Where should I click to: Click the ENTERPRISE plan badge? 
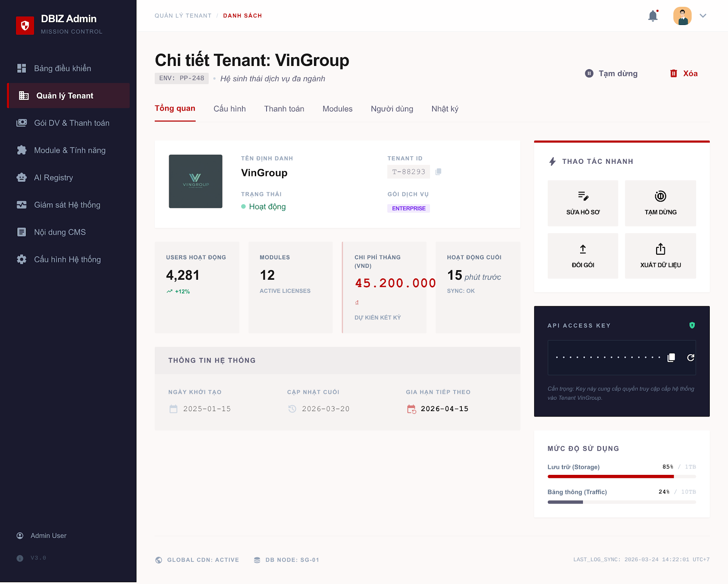click(409, 208)
